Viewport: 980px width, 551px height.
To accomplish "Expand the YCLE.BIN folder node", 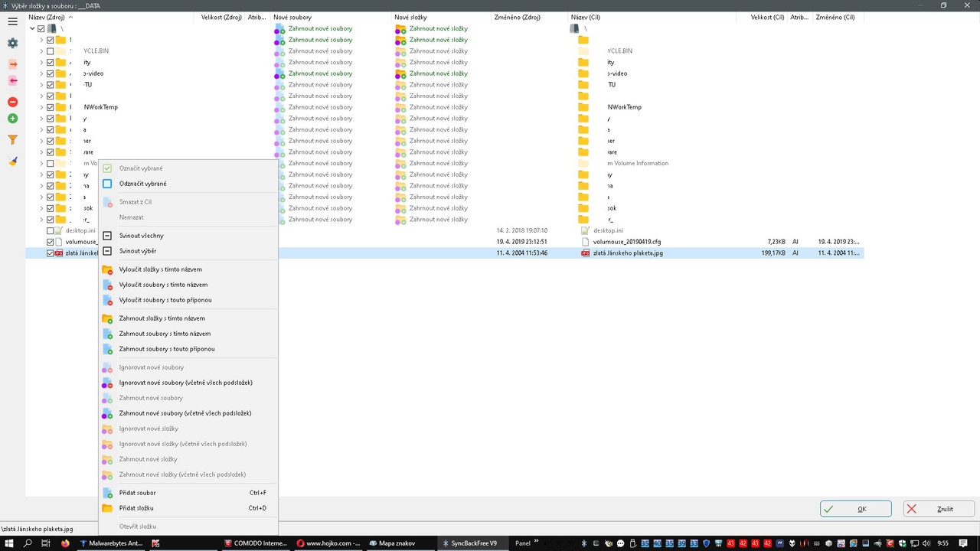I will 41,51.
